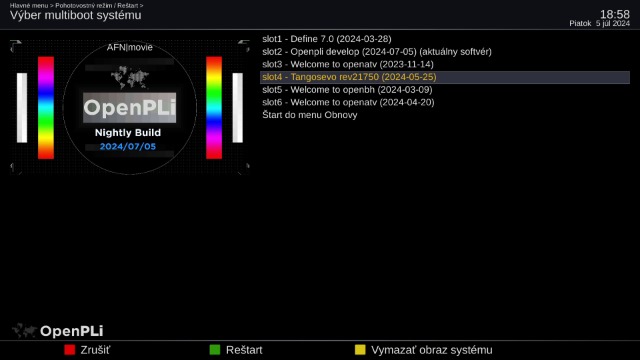640x360 pixels.
Task: Select slot2 Openpli develop entry
Action: [445, 52]
